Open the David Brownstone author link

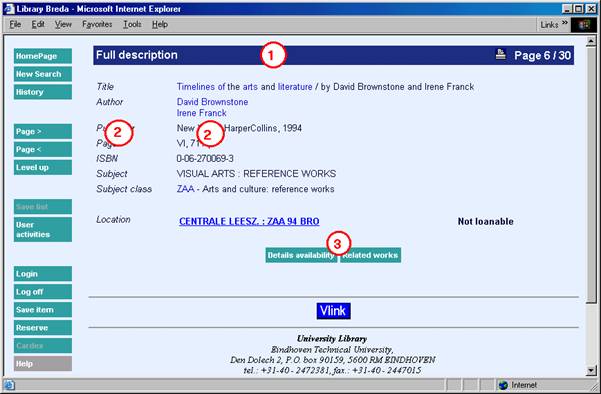(x=212, y=102)
